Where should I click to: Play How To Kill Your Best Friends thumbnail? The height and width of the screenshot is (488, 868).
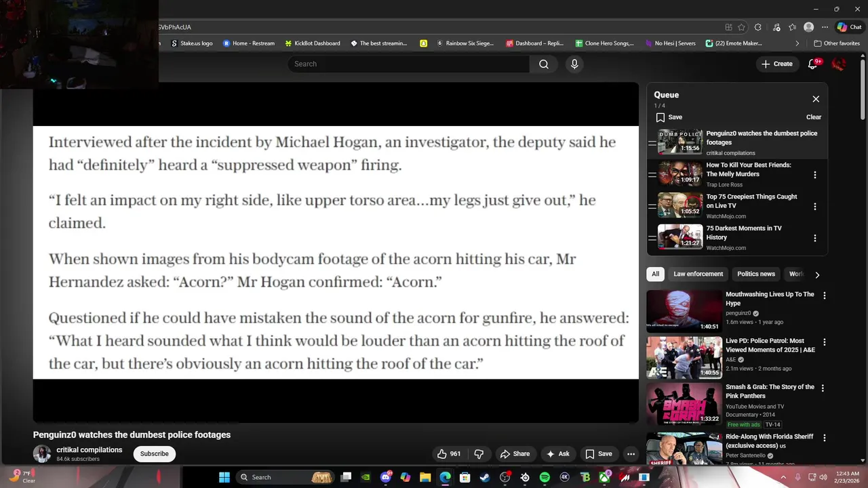point(680,174)
